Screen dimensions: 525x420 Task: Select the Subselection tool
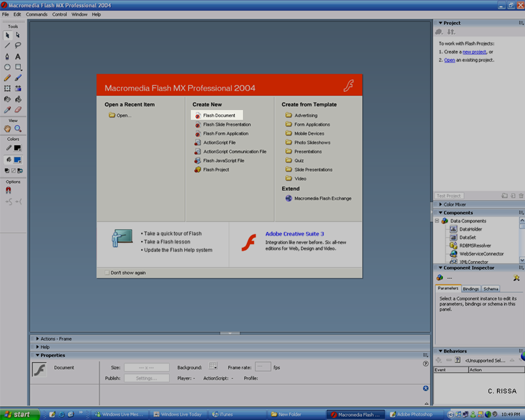pos(18,35)
